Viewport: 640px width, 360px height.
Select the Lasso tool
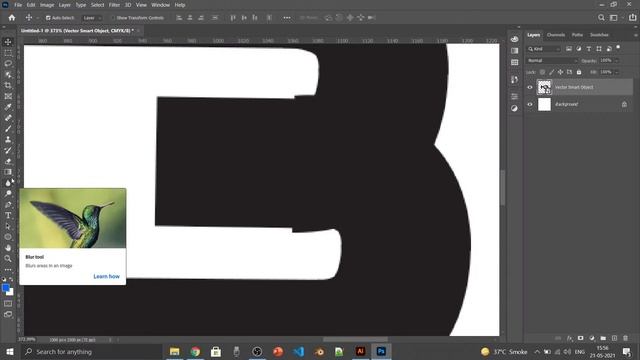click(x=8, y=64)
